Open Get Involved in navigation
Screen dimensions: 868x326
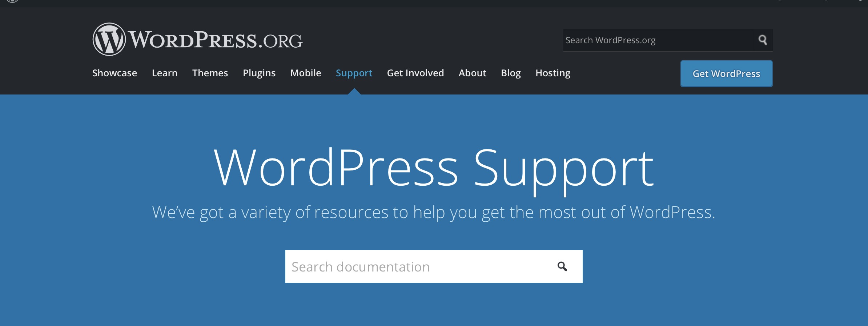(415, 73)
